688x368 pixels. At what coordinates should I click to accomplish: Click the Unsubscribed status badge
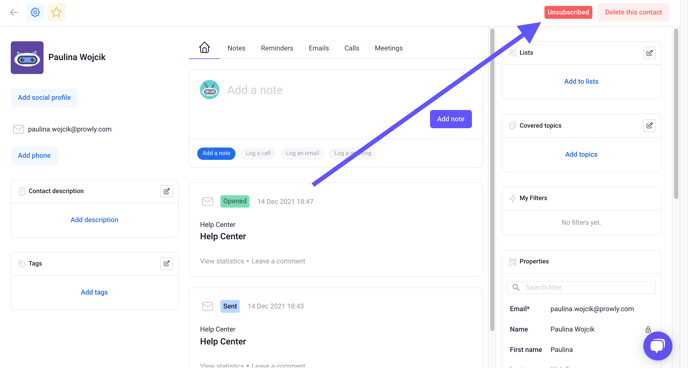pos(568,12)
